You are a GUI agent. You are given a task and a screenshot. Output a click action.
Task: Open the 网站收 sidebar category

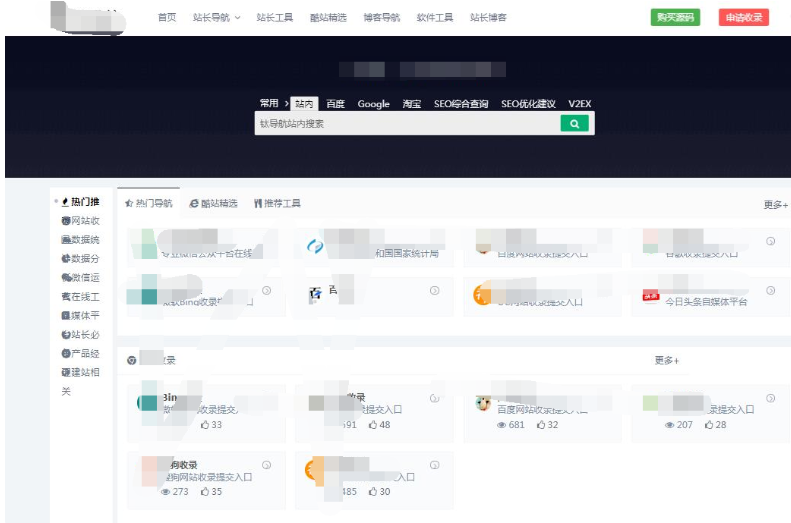click(x=81, y=221)
